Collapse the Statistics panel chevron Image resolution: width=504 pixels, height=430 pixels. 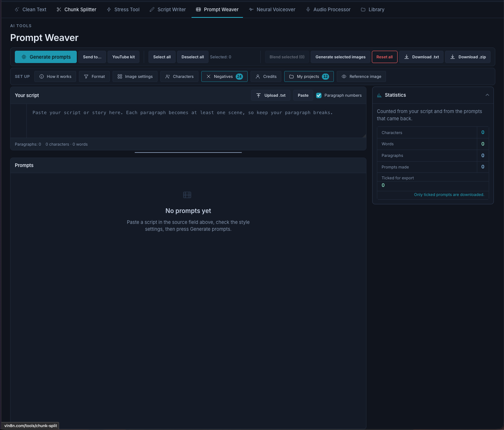(487, 95)
